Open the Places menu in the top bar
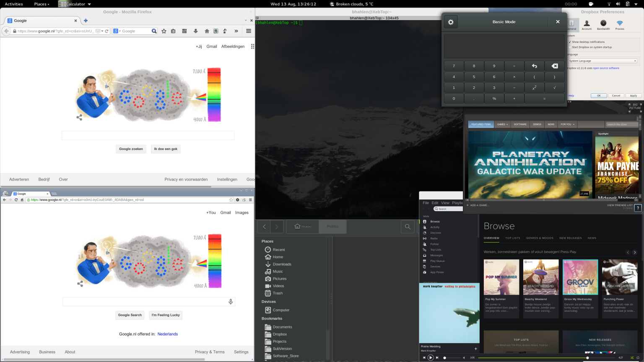644x362 pixels. tap(42, 4)
